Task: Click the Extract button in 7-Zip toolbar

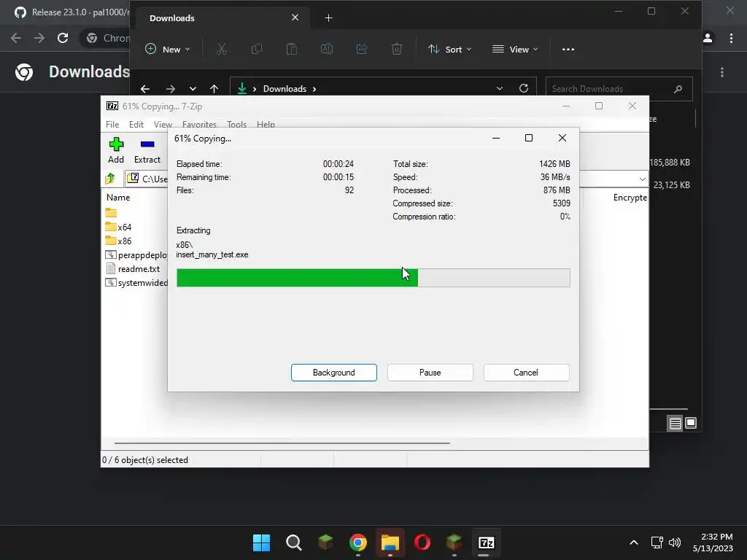Action: click(x=147, y=150)
